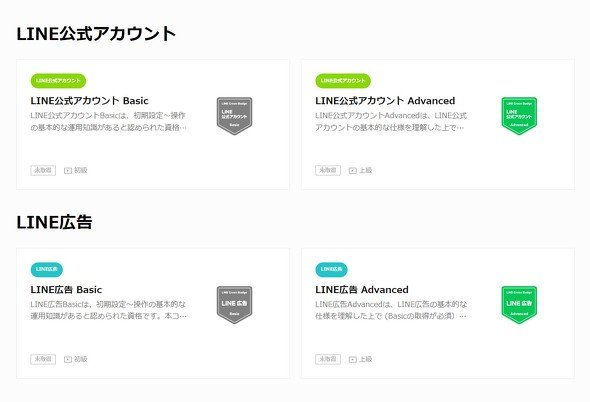Click video icon beside 上級 in LINE広告 Advanced
This screenshot has width=590, height=402.
353,359
